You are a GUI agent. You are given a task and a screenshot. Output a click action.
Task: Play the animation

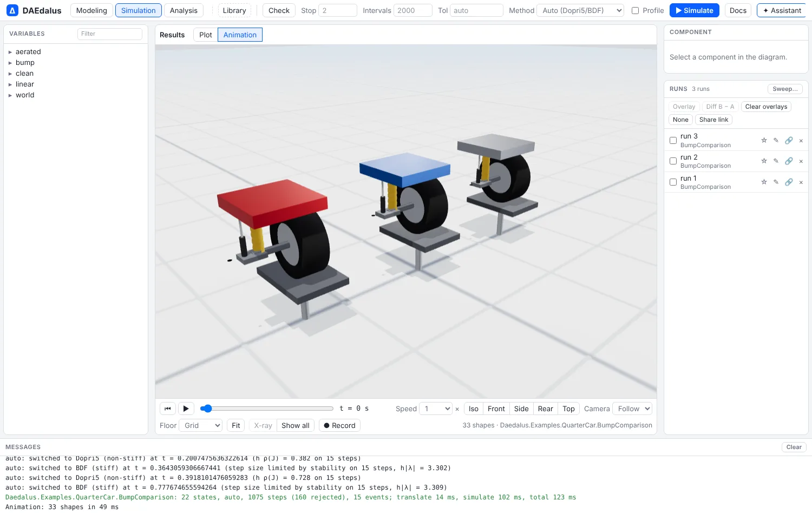tap(186, 408)
